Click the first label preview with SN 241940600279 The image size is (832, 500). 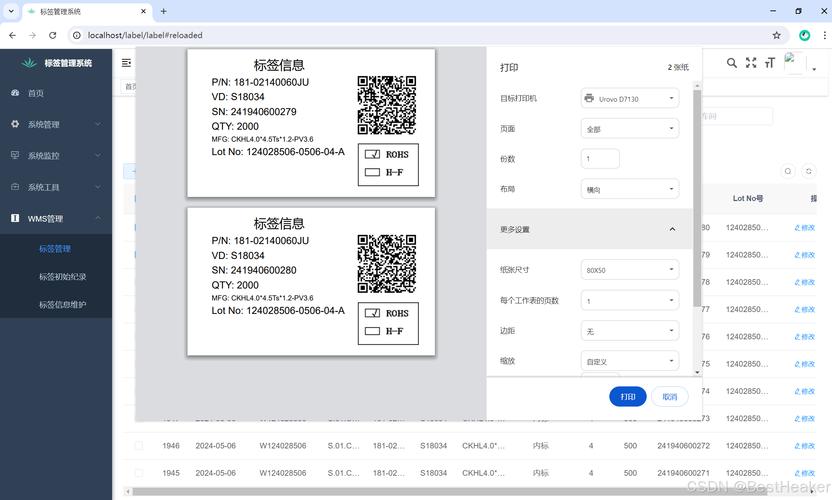(311, 123)
